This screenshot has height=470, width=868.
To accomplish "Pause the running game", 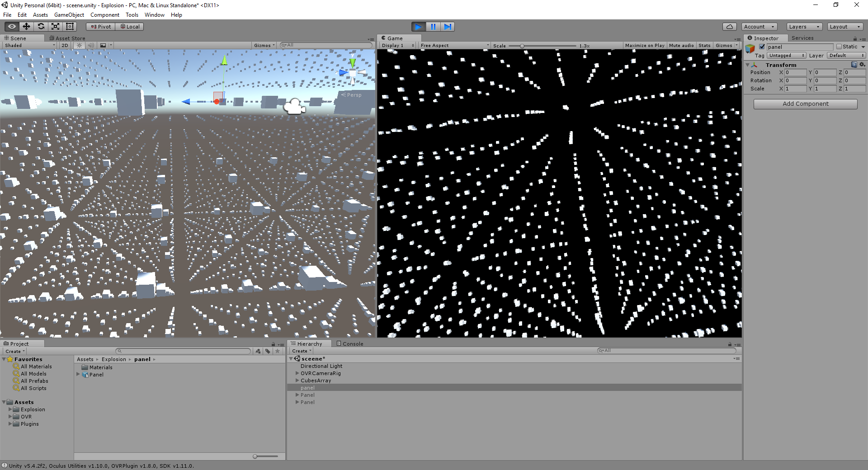I will click(x=433, y=27).
